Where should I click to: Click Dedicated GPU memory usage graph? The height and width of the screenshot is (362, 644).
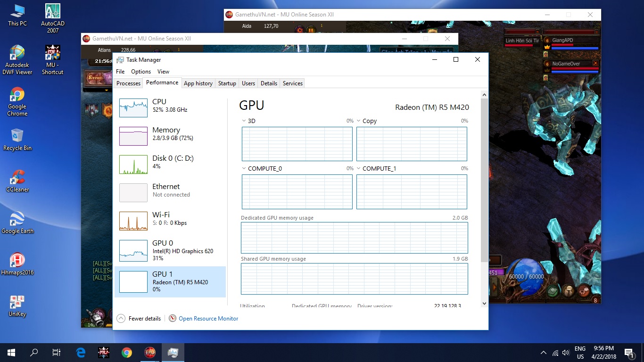pos(355,238)
